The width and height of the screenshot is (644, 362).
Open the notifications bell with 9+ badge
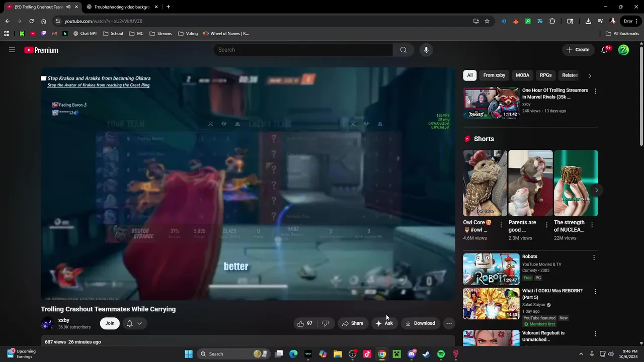[x=604, y=50]
